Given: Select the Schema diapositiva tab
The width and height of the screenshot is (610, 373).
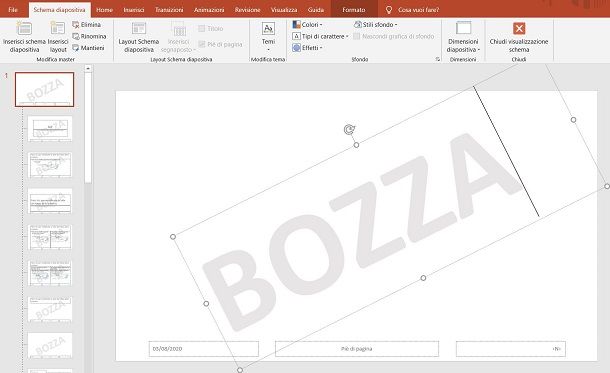Looking at the screenshot, I should pos(59,10).
